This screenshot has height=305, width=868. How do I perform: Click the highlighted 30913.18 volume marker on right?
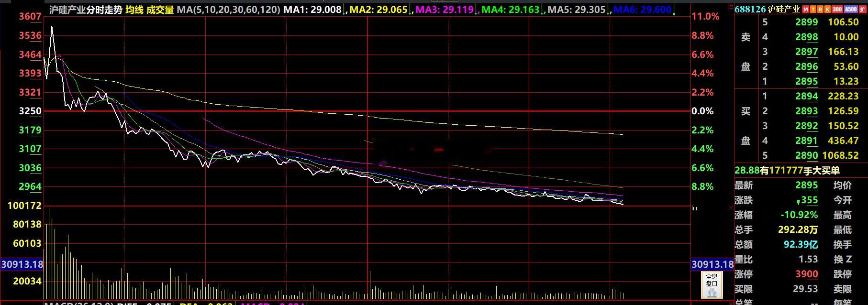712,264
